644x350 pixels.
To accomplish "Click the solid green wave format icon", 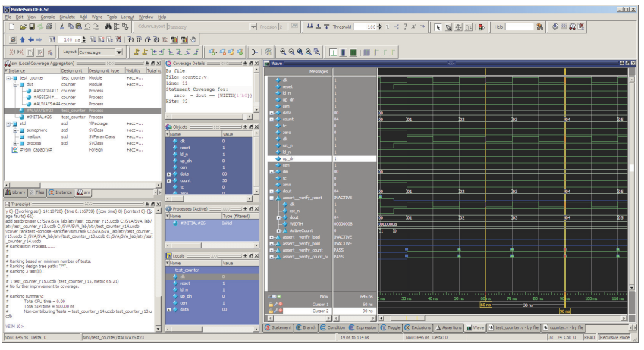I will coord(353,52).
